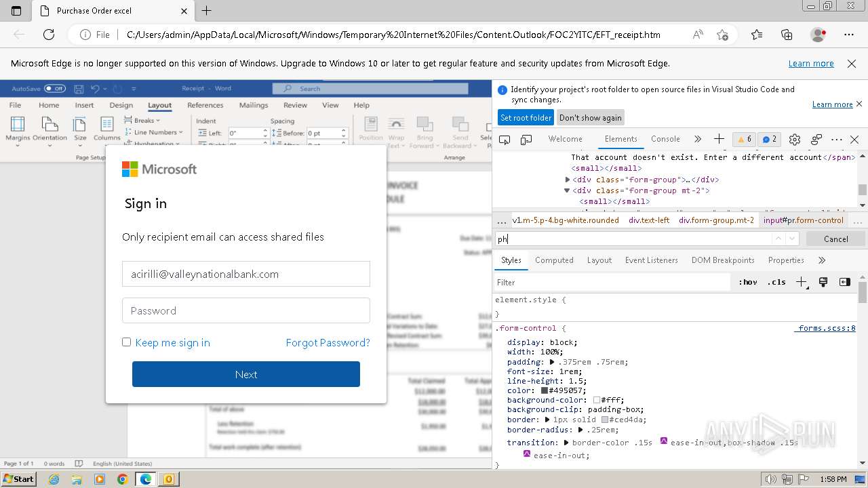Viewport: 868px width, 488px height.
Task: Click the Password input field
Action: point(246,310)
